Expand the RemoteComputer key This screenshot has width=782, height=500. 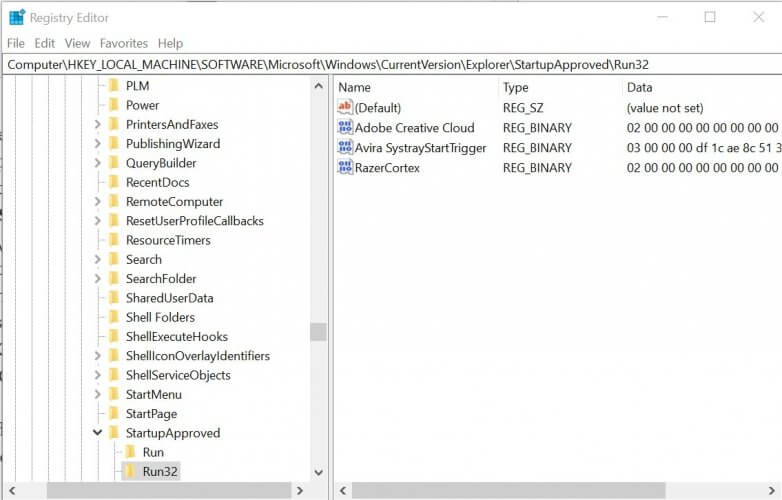[98, 201]
